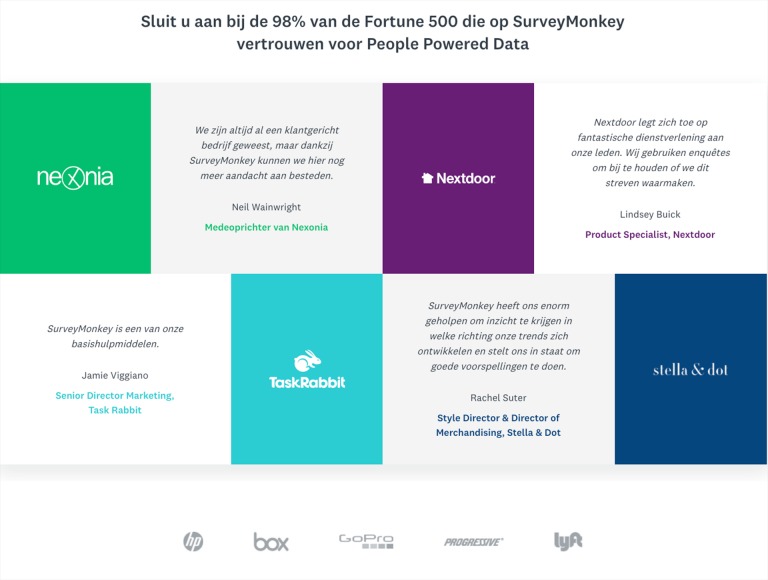Screen dimensions: 768x580
Task: Click 'Style Director & Director of Merchandising' text
Action: pos(498,425)
